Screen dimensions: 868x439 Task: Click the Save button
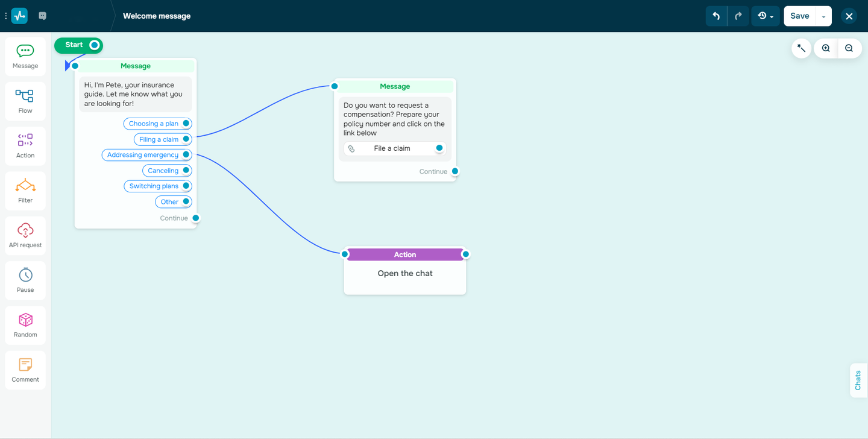[799, 16]
